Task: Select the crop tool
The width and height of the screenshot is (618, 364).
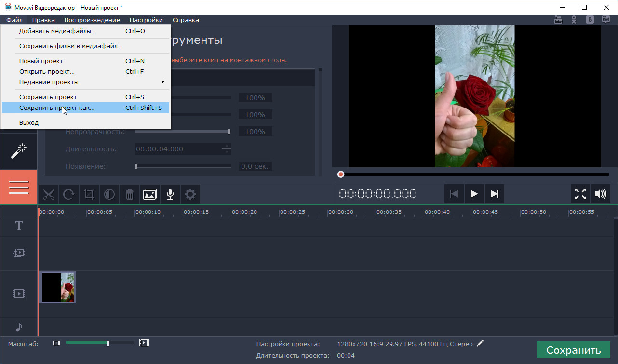Action: click(x=89, y=194)
